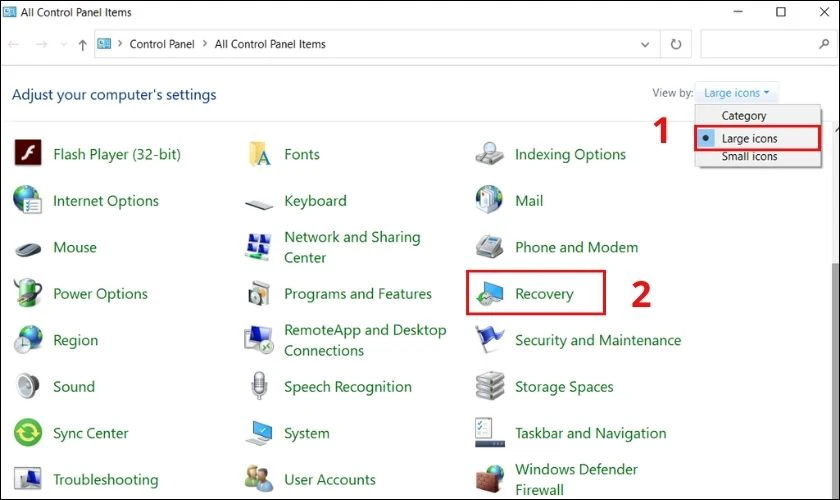Viewport: 840px width, 500px height.
Task: Click the Network and Sharing Center icon
Action: 258,247
